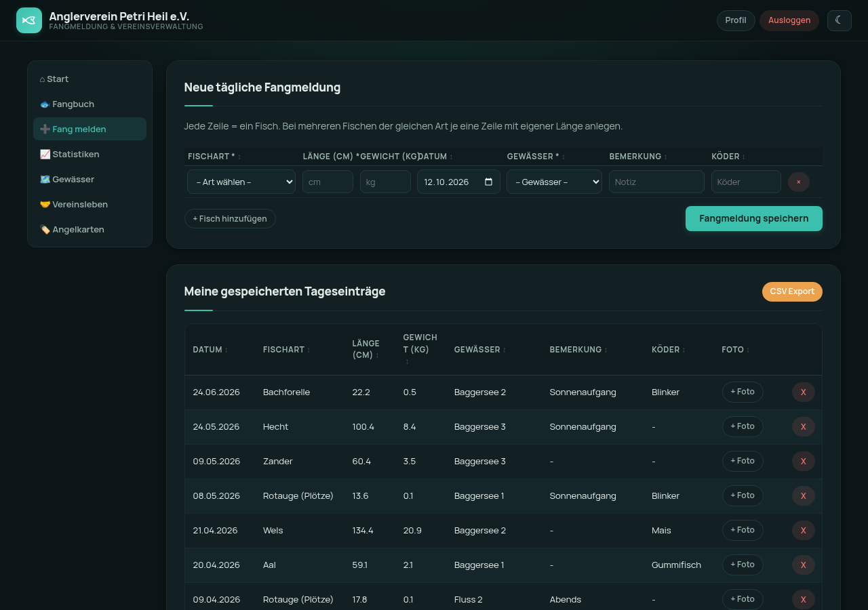868x610 pixels.
Task: Open the calendar picker in the date field
Action: pos(489,182)
